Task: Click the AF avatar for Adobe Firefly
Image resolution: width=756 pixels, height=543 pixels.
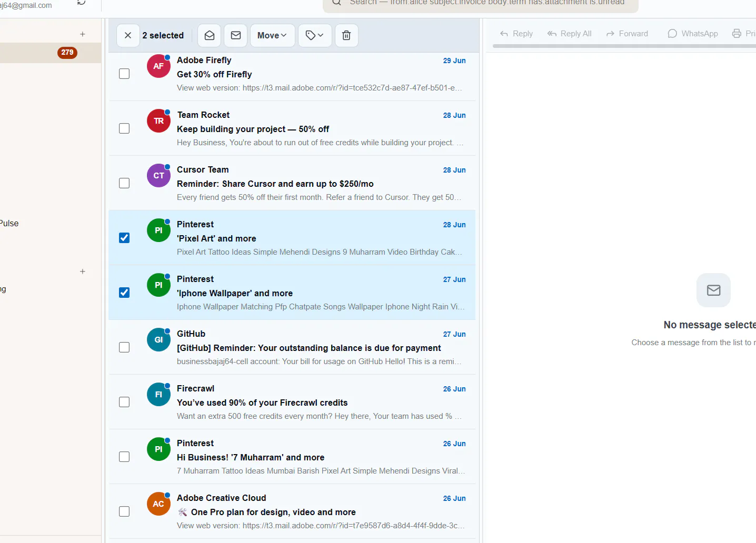Action: coord(158,66)
